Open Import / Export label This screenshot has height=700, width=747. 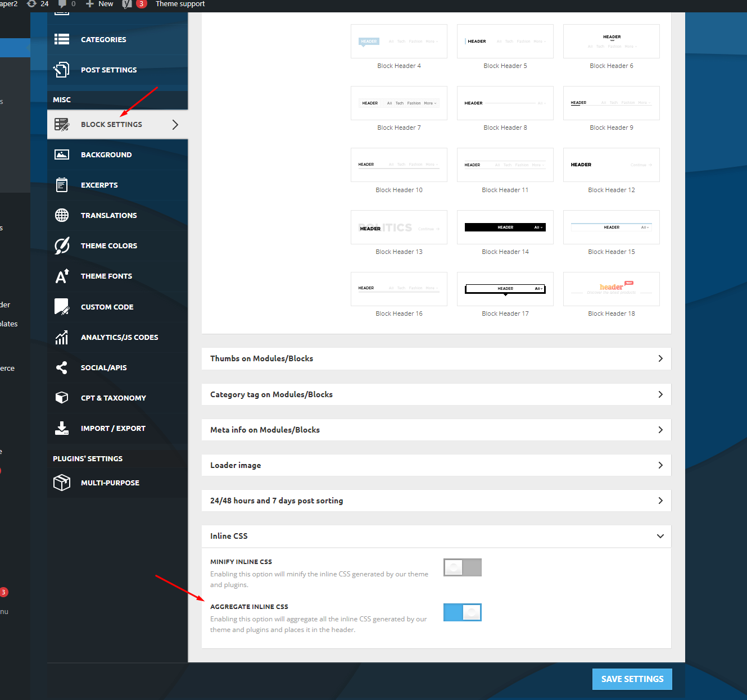[113, 428]
